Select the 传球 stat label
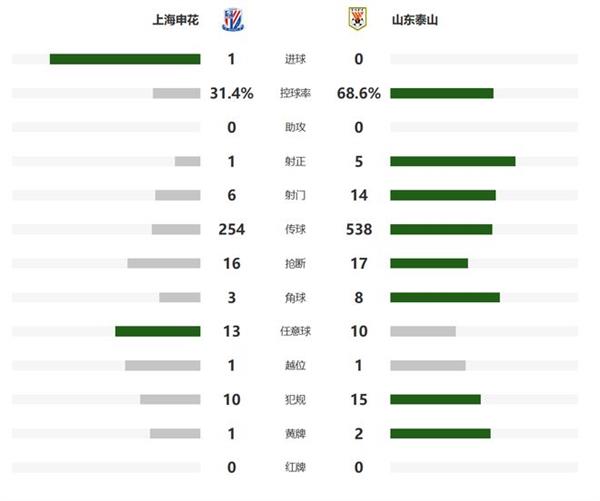 tap(295, 229)
